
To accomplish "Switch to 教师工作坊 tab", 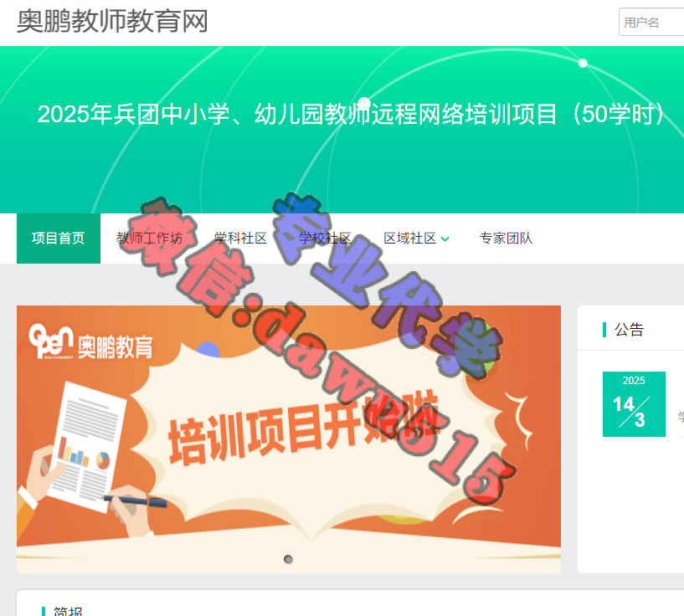I will tap(149, 238).
